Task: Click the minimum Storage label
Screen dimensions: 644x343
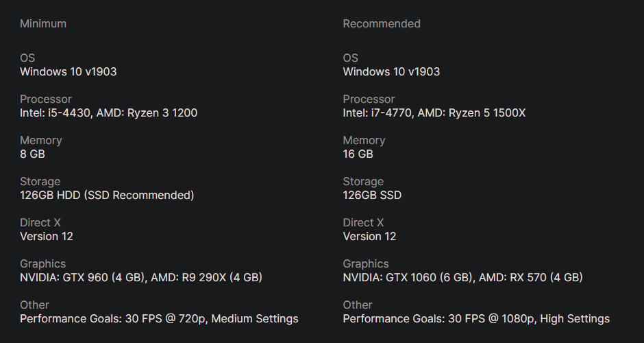Action: point(40,181)
